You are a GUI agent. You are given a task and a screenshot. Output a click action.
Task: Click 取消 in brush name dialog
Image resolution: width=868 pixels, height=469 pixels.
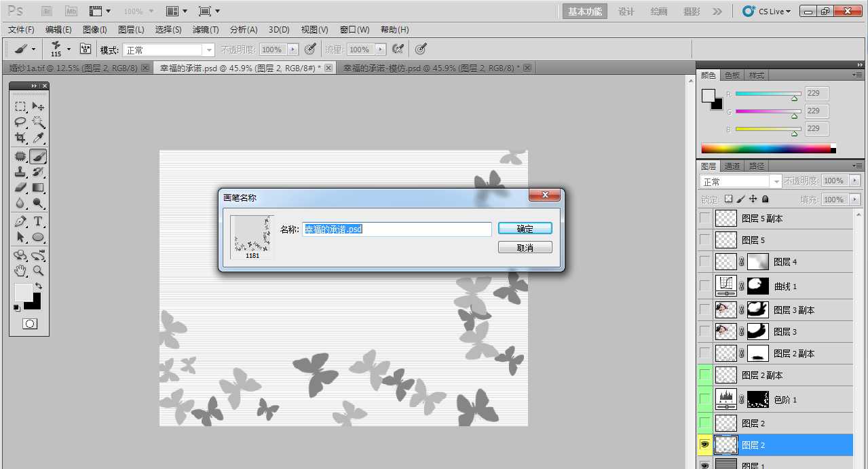coord(525,248)
